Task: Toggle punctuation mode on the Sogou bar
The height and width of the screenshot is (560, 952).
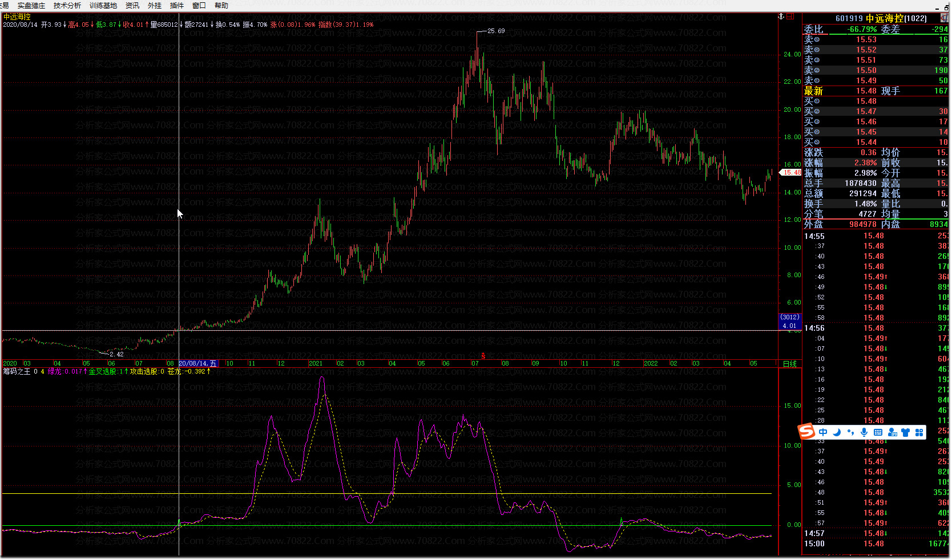Action: (851, 432)
